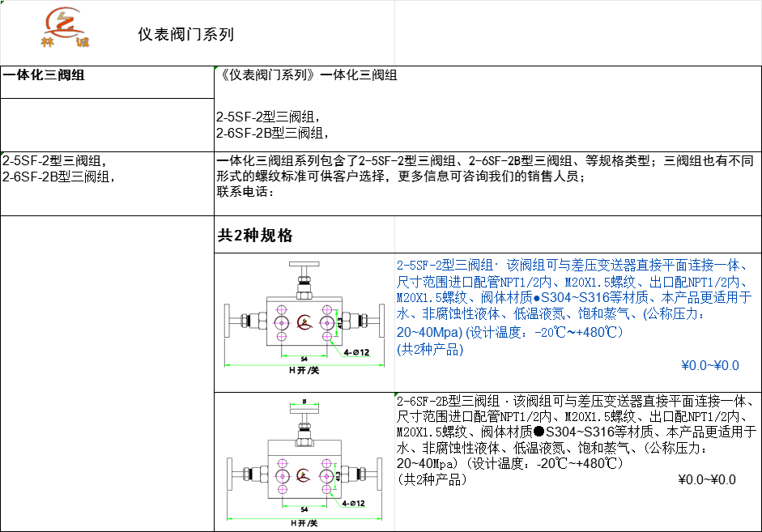Click the black ¥0.0~¥0.0 price

pos(707,479)
